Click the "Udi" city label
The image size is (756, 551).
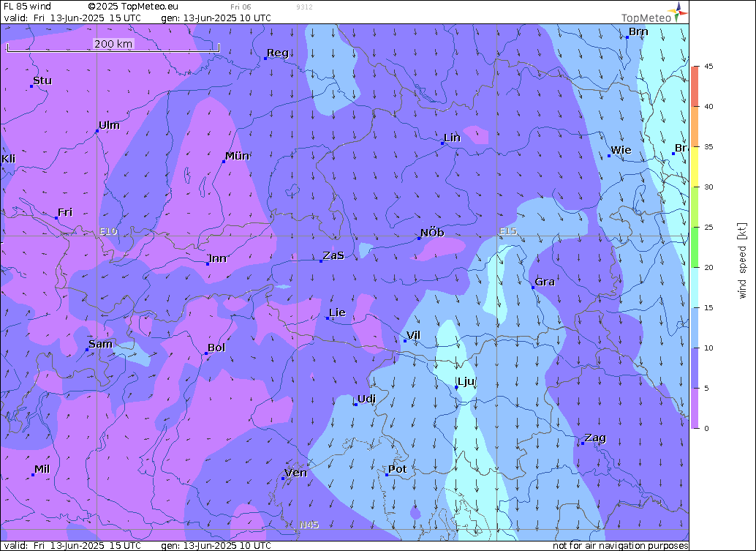coord(366,399)
